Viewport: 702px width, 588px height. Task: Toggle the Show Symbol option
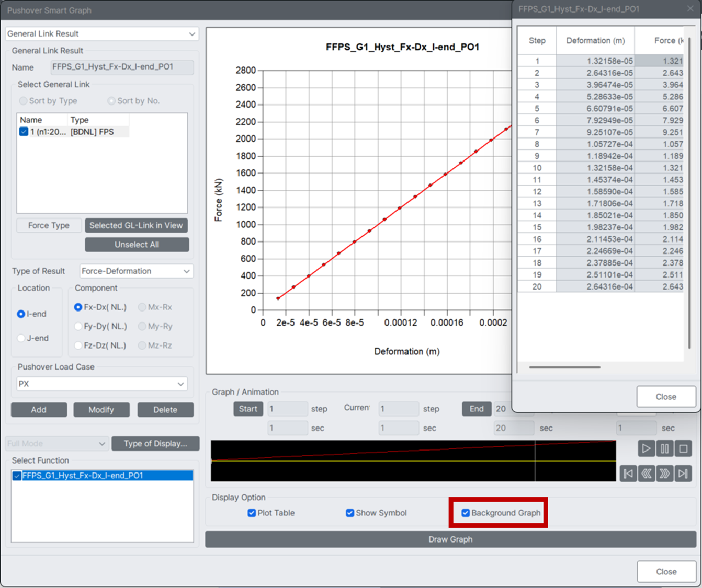click(349, 513)
